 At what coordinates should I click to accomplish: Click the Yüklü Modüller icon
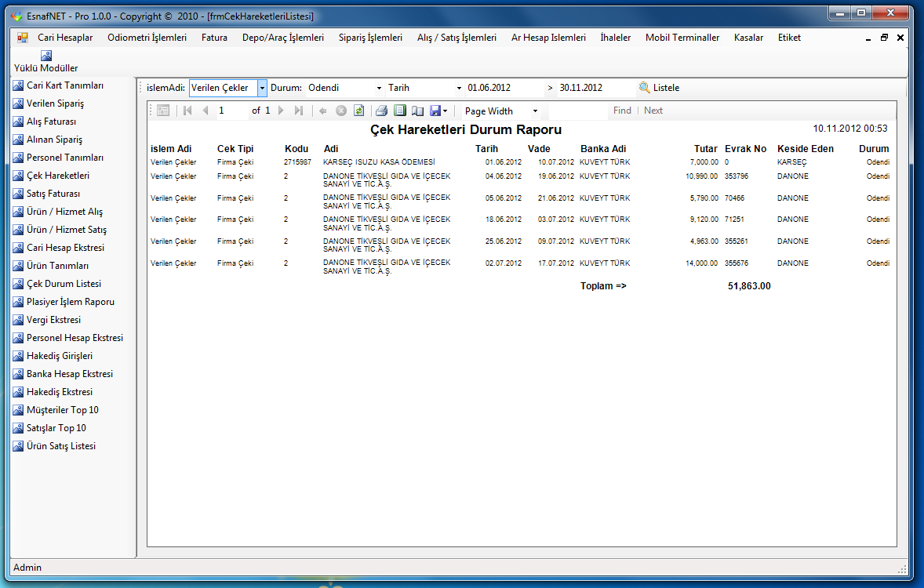click(46, 56)
